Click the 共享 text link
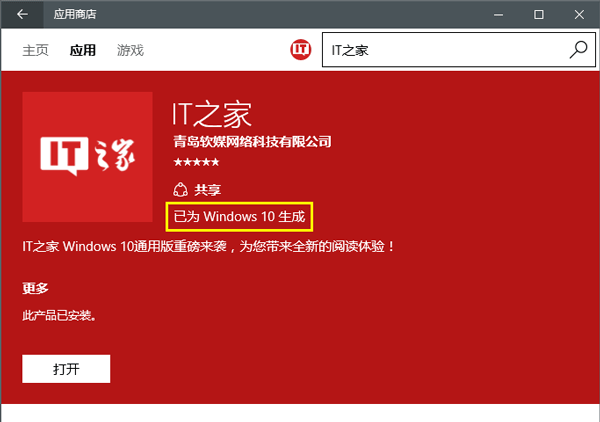Screen dimensions: 600x422 pyautogui.click(x=207, y=189)
